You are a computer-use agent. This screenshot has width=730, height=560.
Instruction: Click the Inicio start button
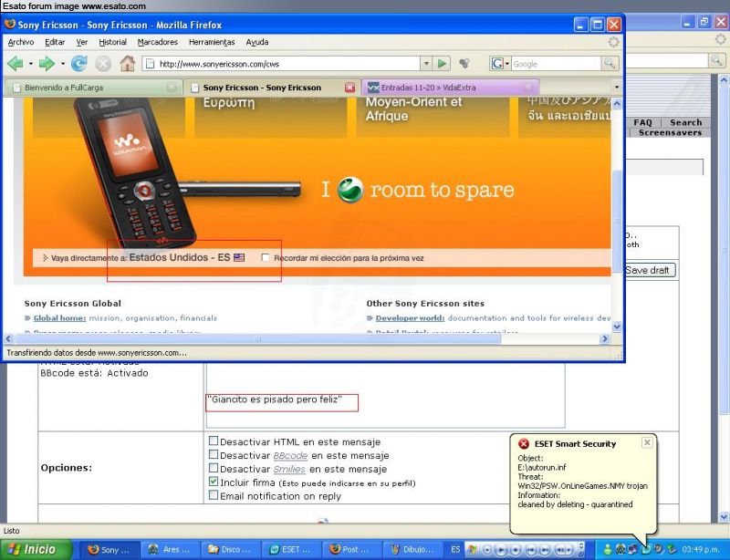pyautogui.click(x=36, y=550)
